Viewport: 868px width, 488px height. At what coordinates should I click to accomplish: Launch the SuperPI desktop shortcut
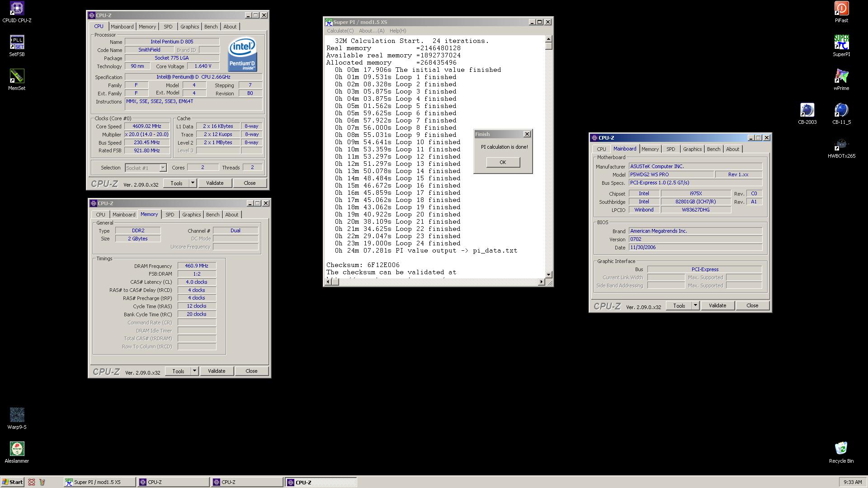coord(841,46)
